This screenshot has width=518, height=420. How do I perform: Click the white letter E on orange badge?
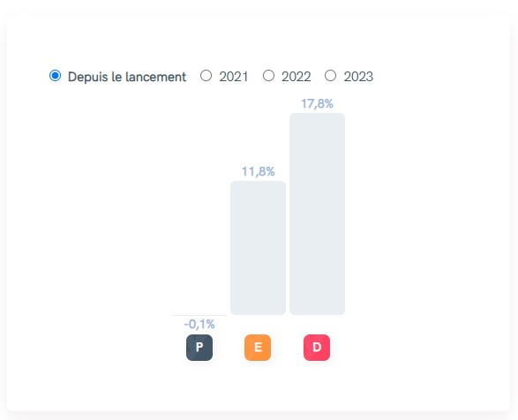click(x=258, y=347)
